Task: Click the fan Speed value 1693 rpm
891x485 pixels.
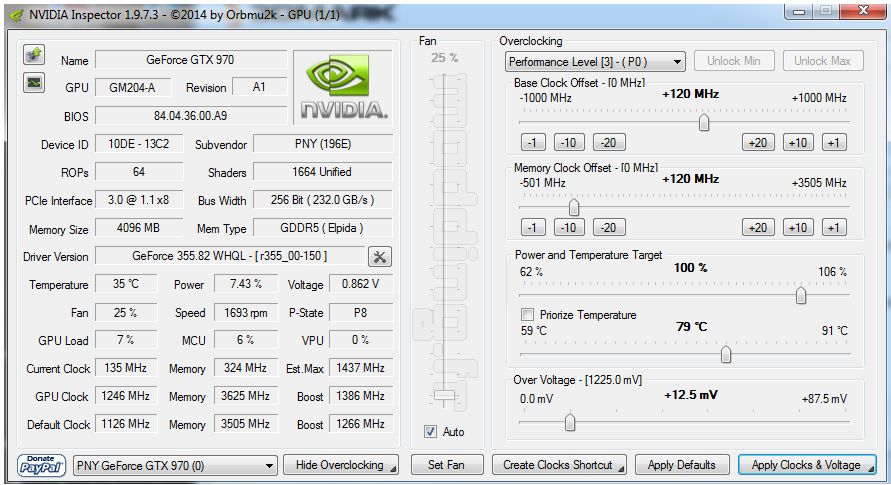Action: pyautogui.click(x=245, y=313)
